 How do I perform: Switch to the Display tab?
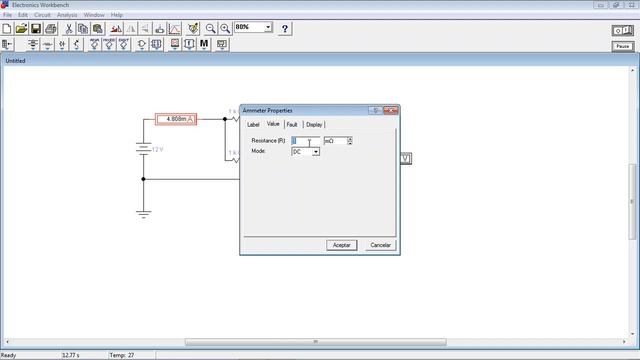tap(314, 124)
